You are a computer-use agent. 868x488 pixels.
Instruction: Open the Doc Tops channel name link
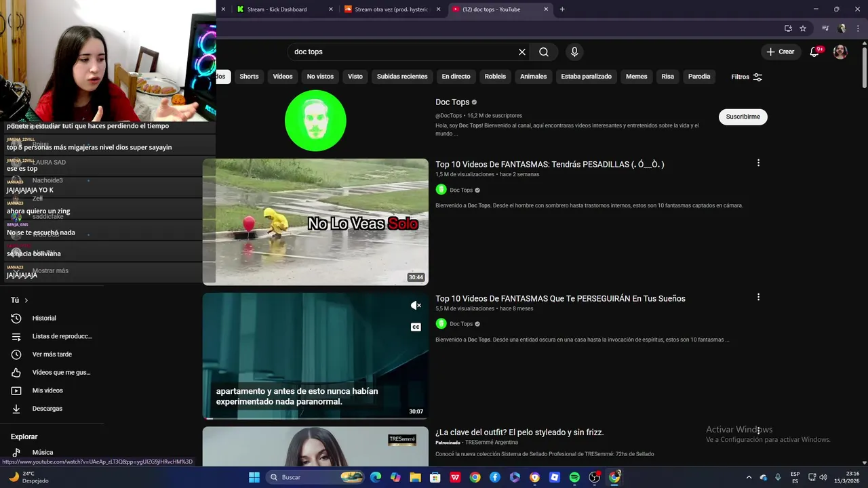click(452, 102)
